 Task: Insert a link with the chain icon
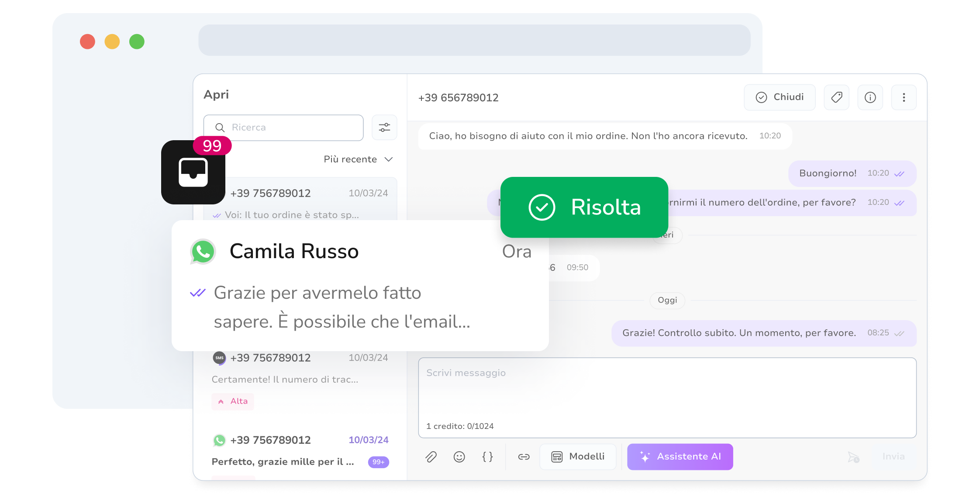[524, 457]
